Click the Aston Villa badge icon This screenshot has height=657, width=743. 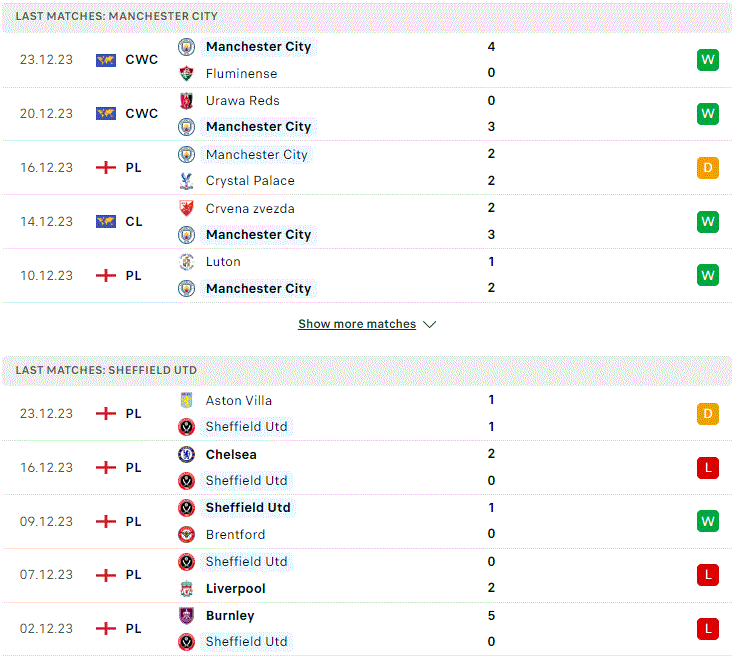(187, 400)
